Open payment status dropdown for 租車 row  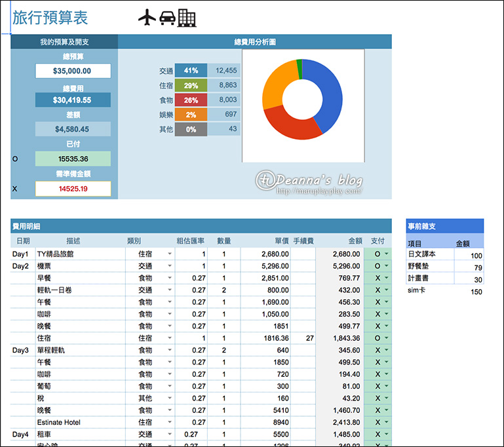(387, 435)
